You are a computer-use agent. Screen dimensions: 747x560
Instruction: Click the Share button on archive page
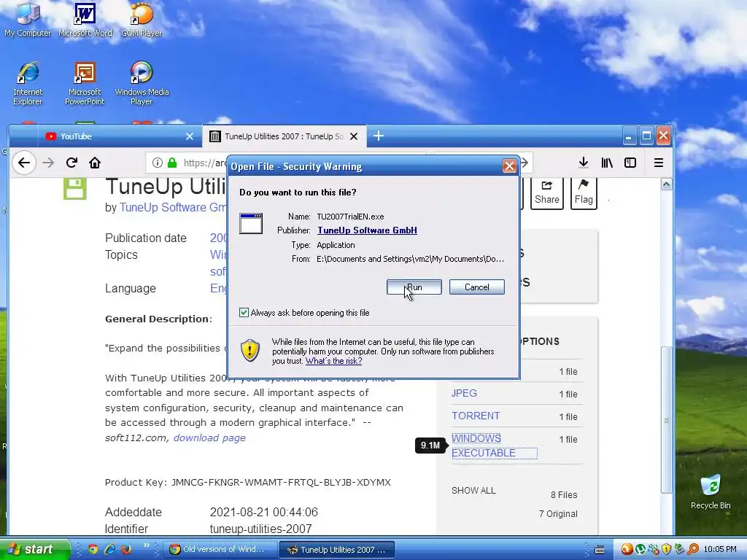click(x=547, y=193)
